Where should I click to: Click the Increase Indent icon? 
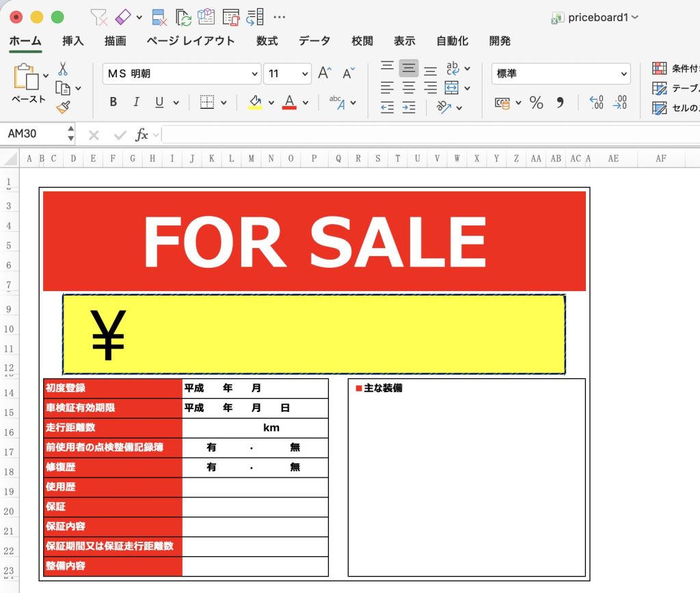409,107
